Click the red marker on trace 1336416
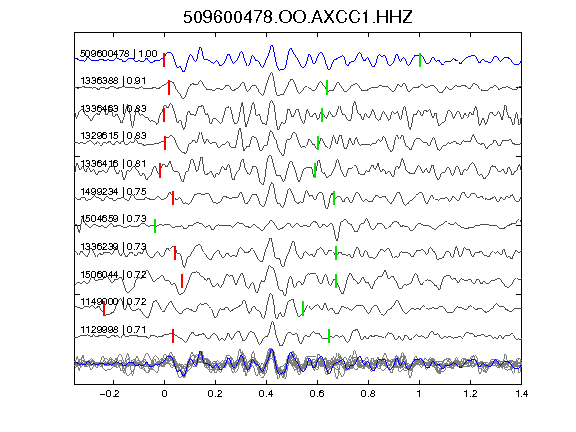Screen dimensions: 576x432 [x=160, y=170]
